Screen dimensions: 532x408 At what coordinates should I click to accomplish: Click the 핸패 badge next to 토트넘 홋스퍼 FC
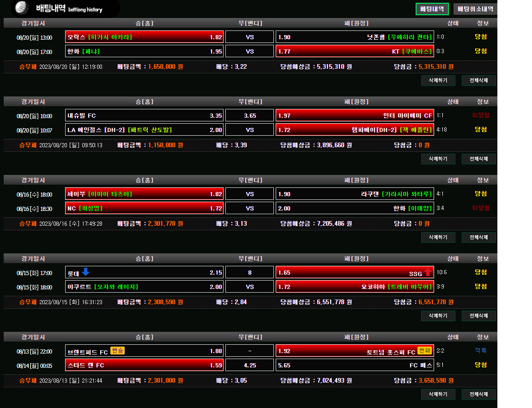pos(424,351)
